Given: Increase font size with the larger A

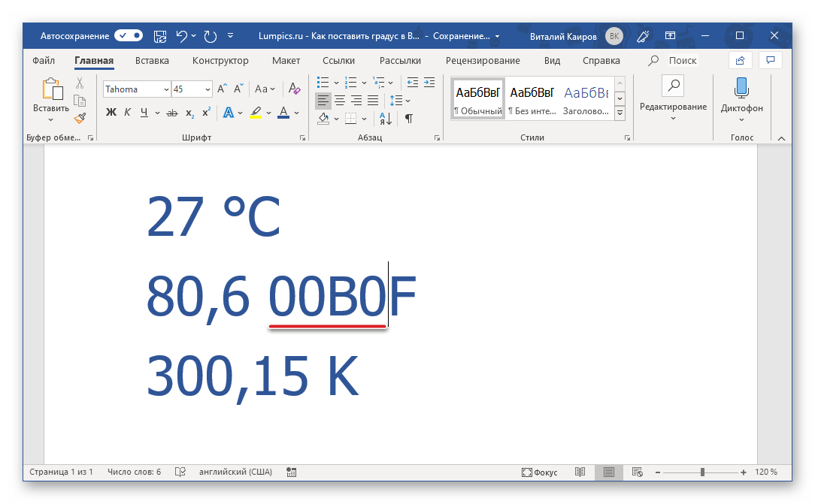Looking at the screenshot, I should point(222,89).
